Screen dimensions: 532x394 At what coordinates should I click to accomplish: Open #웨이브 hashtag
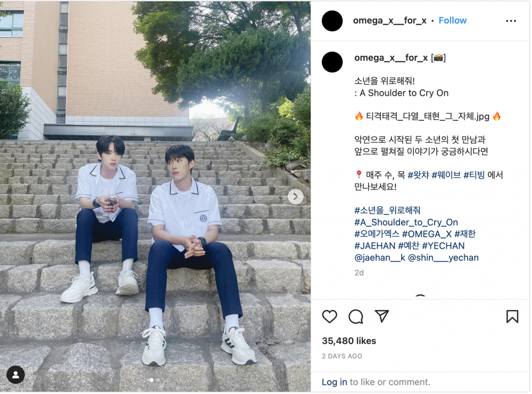pos(446,175)
